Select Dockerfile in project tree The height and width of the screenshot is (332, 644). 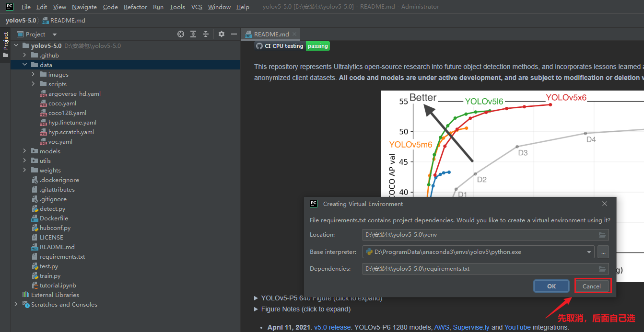point(49,218)
